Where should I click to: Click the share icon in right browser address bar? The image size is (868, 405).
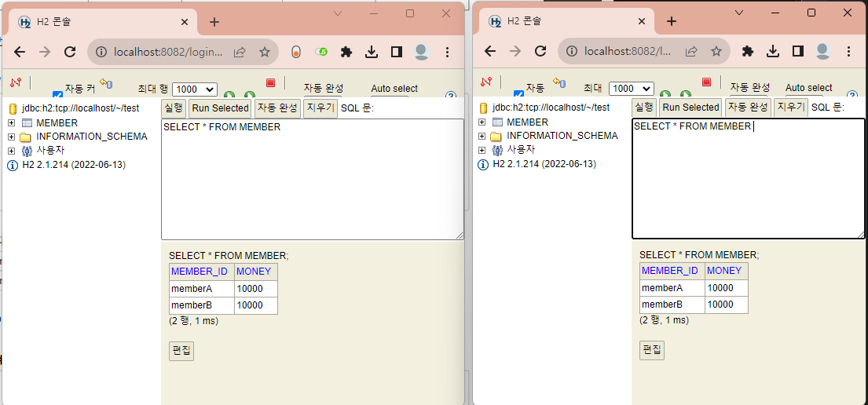tap(690, 52)
